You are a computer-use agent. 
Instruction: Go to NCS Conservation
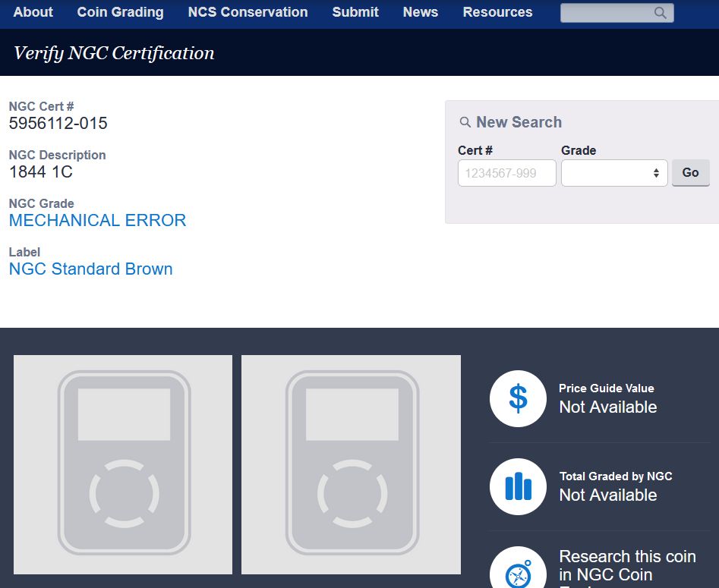pyautogui.click(x=248, y=12)
